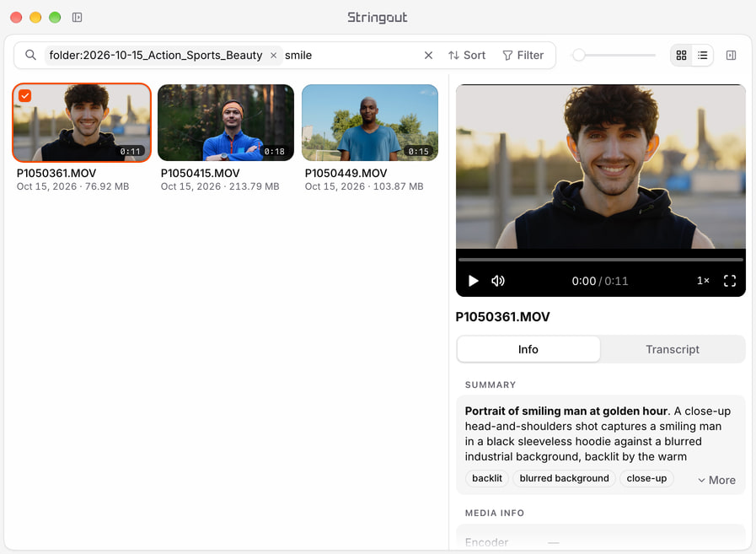Image resolution: width=756 pixels, height=554 pixels.
Task: Select the P1050415.MOV thumbnail
Action: pyautogui.click(x=226, y=122)
